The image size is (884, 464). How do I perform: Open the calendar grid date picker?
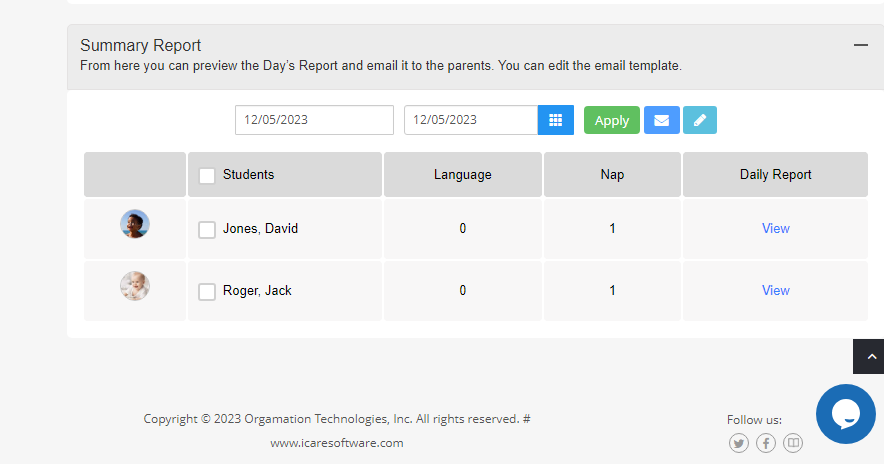click(x=555, y=120)
